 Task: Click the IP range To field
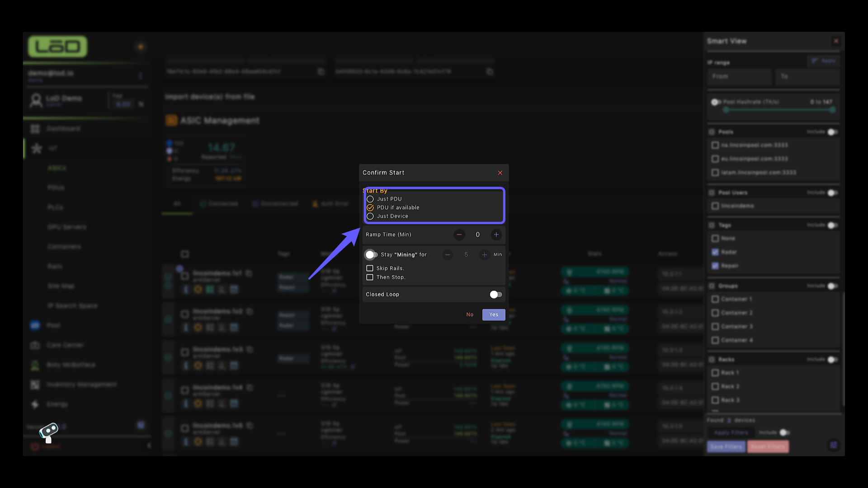808,77
